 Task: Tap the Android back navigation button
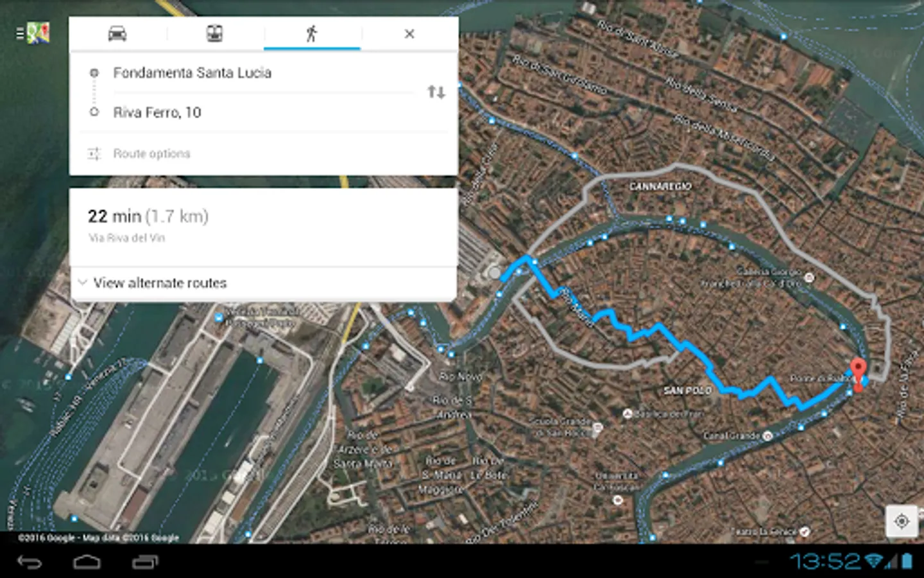pos(30,563)
